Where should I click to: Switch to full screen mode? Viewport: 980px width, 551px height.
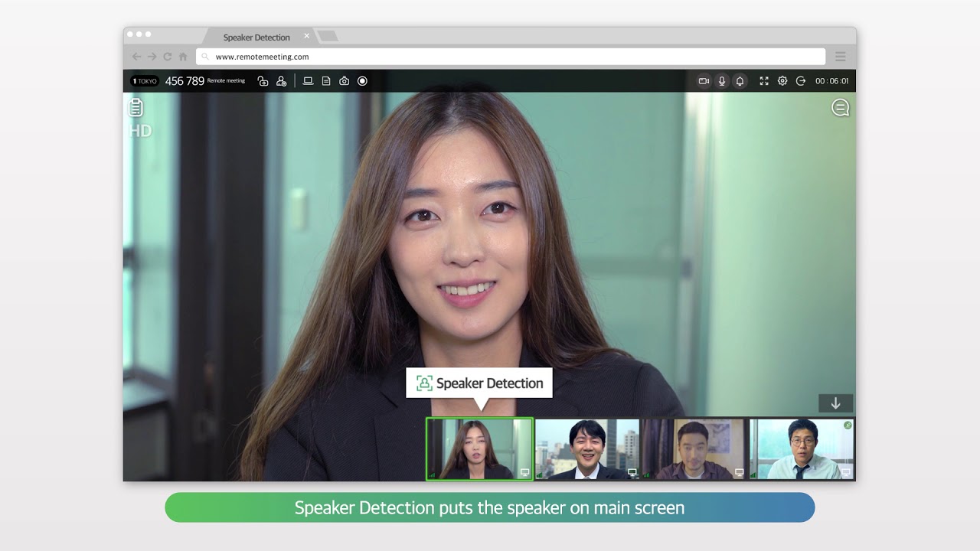click(764, 81)
